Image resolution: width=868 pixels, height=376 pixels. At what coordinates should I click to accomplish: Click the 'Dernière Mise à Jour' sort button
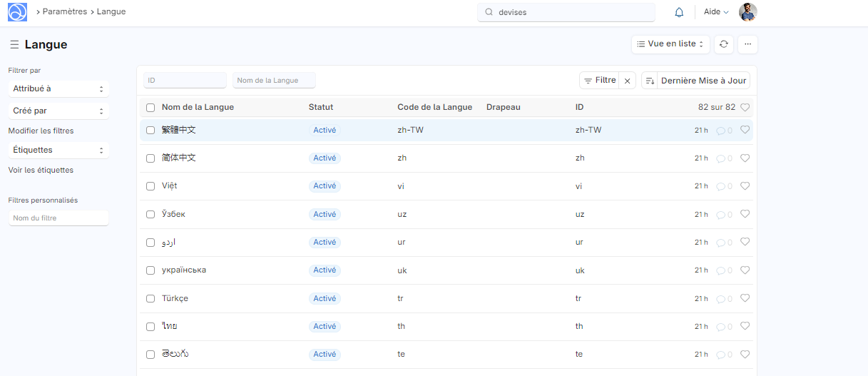pyautogui.click(x=703, y=81)
